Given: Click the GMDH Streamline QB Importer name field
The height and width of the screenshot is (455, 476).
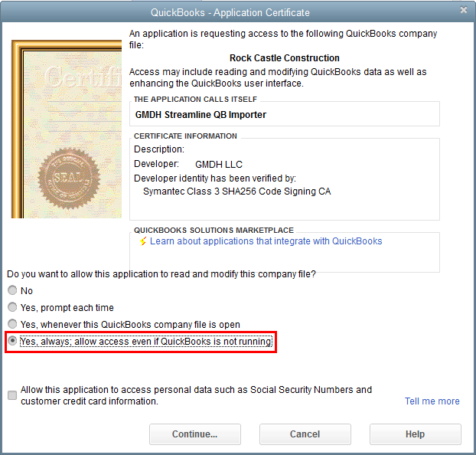Looking at the screenshot, I should (286, 115).
